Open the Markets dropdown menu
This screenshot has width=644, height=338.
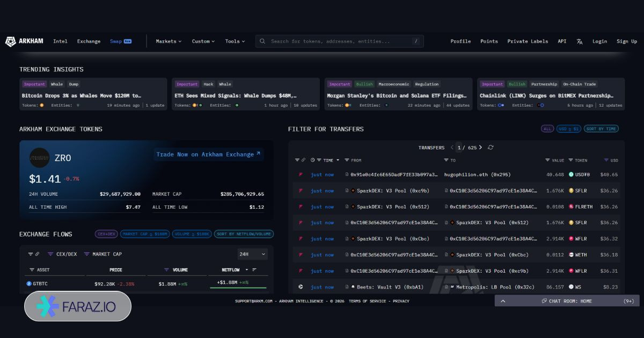(168, 41)
